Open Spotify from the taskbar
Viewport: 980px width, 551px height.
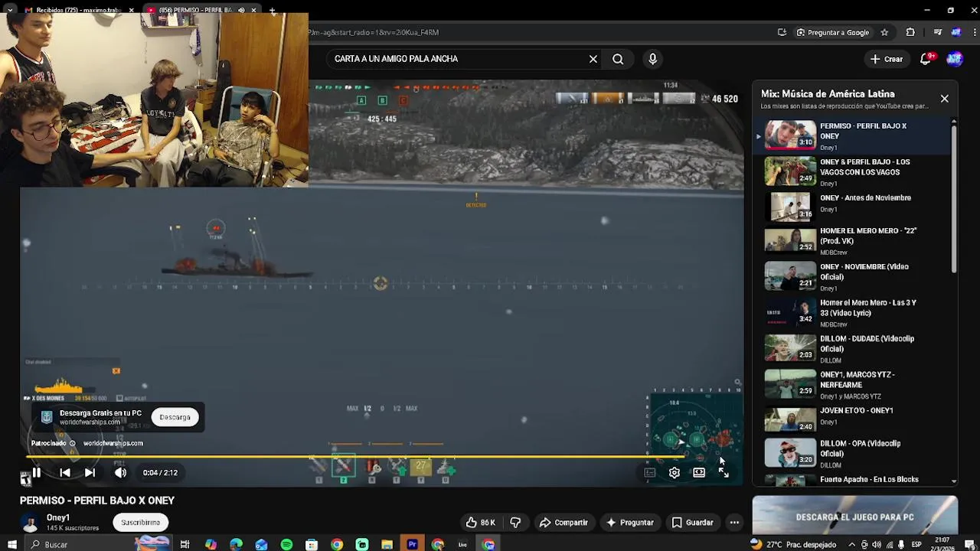pos(286,544)
